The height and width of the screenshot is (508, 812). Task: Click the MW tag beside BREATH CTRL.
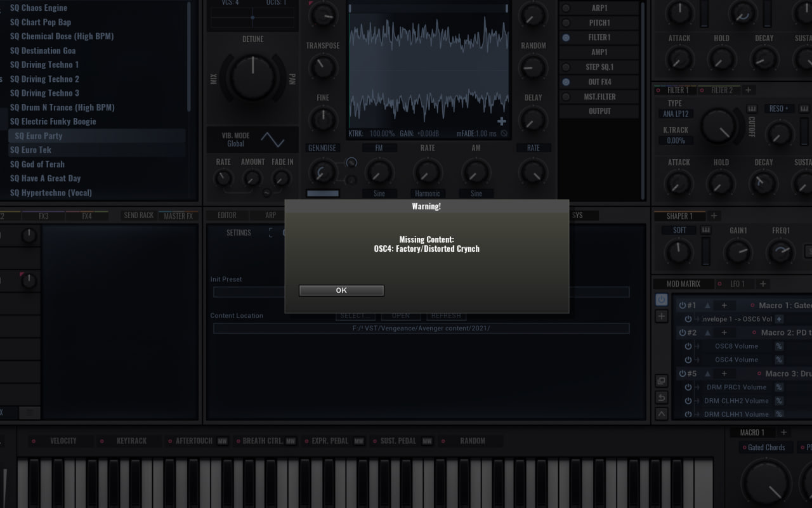(x=291, y=441)
